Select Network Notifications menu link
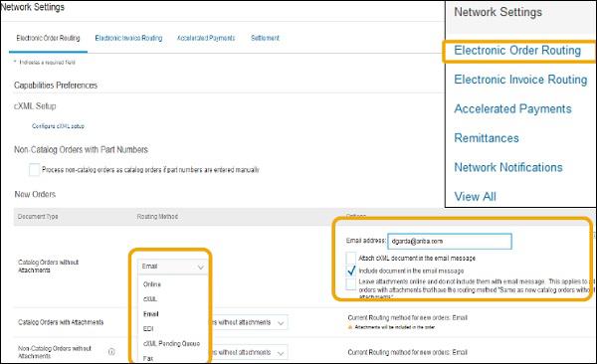The image size is (597, 364). 508,167
